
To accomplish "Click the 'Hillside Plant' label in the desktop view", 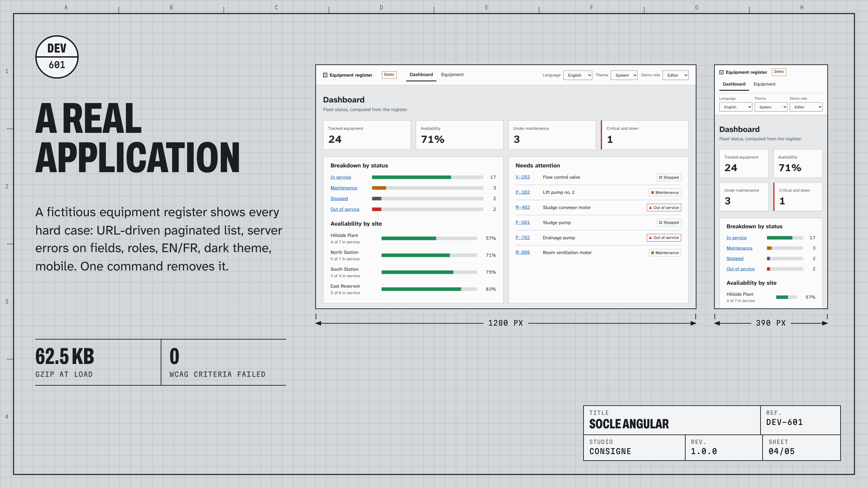I will (x=344, y=236).
